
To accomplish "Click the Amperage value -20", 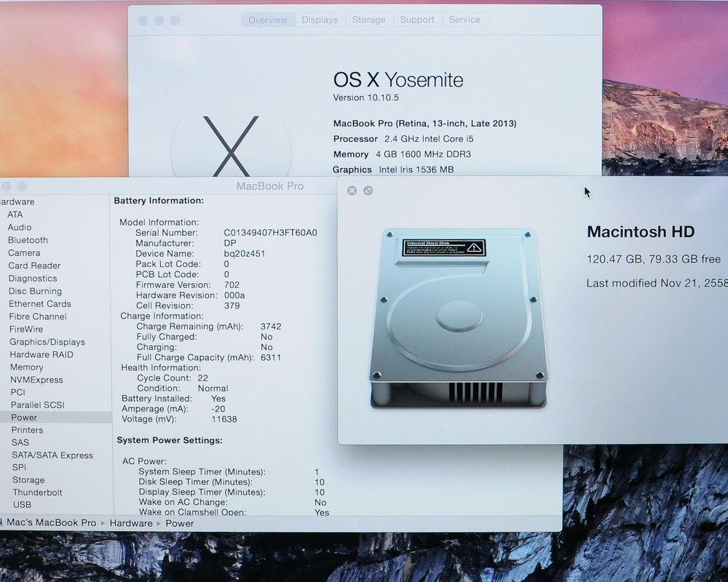I will [x=218, y=409].
